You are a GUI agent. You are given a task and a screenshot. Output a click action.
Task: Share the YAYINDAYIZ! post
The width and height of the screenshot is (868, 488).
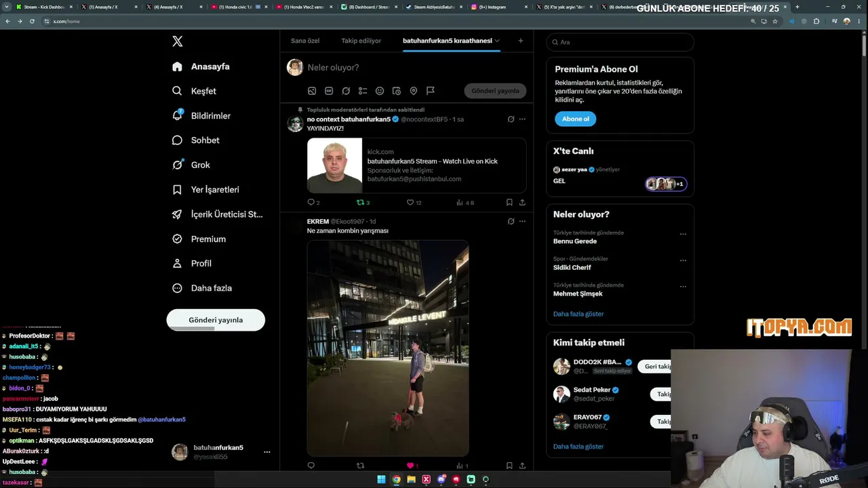coord(522,202)
